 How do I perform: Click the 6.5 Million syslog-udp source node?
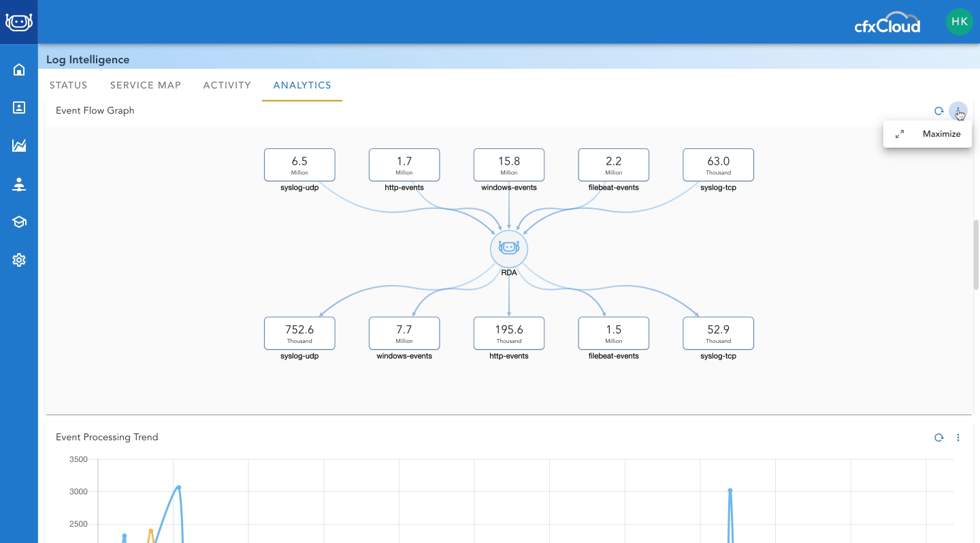point(299,165)
